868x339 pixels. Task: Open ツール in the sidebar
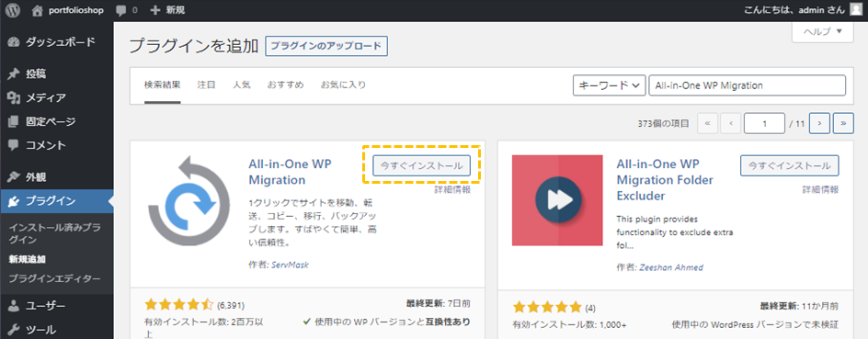click(x=56, y=330)
